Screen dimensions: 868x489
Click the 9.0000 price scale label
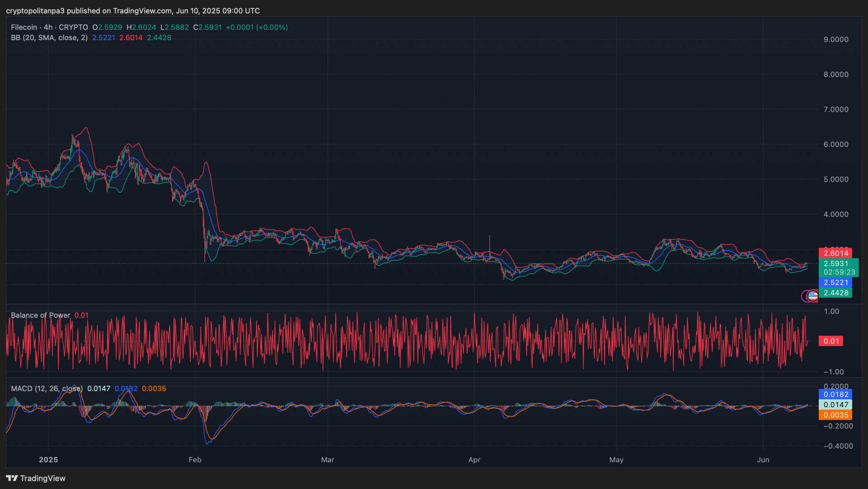point(835,39)
